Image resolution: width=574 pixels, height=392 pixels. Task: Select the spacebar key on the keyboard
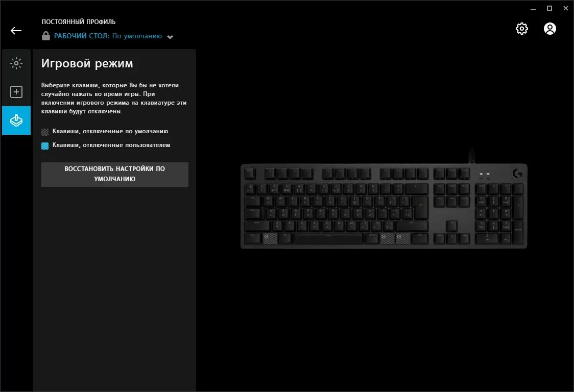tap(328, 238)
